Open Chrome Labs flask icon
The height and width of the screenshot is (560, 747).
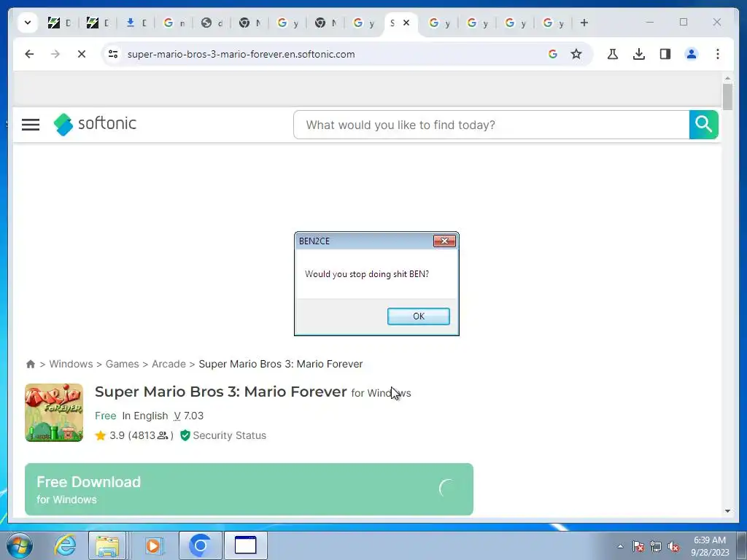click(613, 54)
